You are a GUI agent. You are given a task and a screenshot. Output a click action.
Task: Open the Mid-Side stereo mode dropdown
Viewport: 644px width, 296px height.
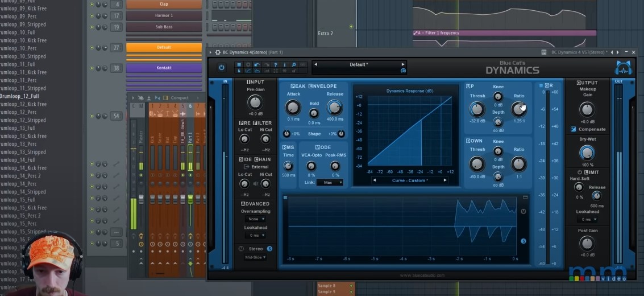click(255, 257)
